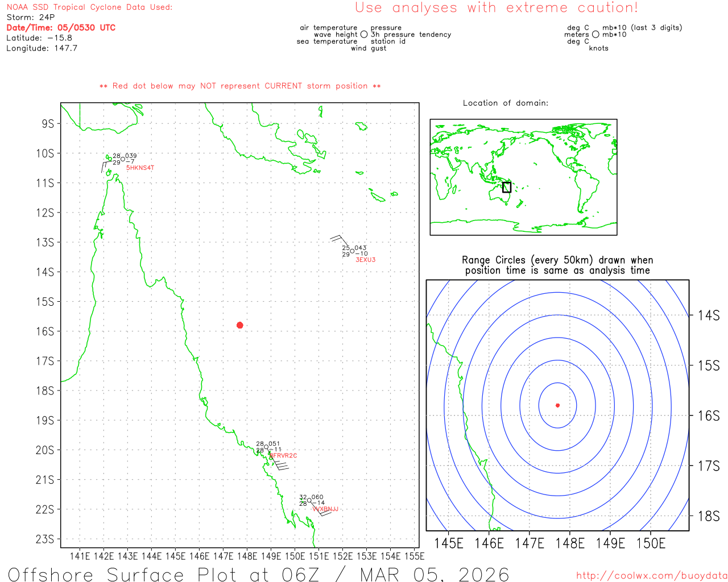This screenshot has height=582, width=728.
Task: Click pressure tendency '-14' at station WXBNJJ
Action: pyautogui.click(x=319, y=503)
